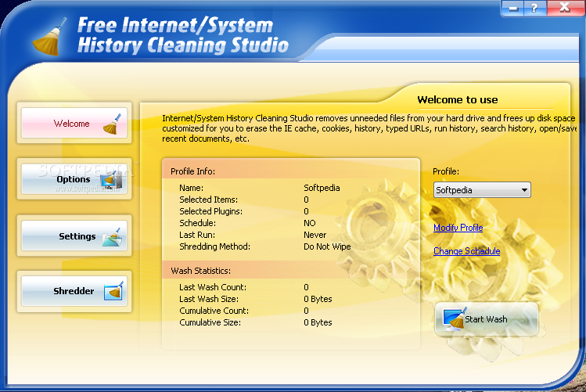
Task: Open the help question mark button
Action: click(x=534, y=8)
